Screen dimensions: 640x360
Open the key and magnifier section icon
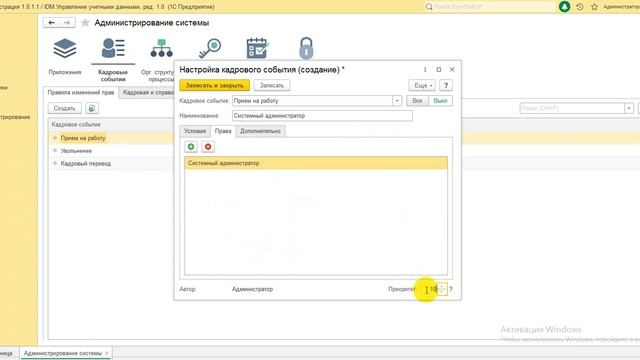[x=210, y=49]
